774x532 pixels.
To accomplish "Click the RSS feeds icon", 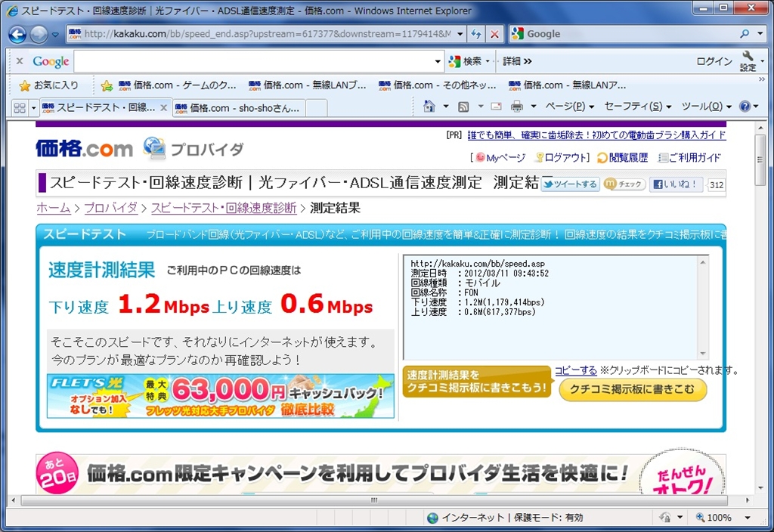I will point(463,107).
